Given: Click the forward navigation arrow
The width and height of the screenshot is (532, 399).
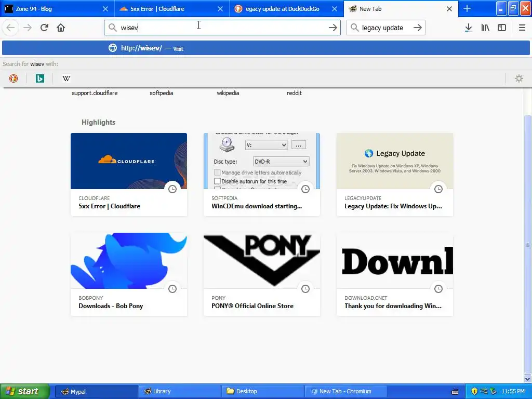Looking at the screenshot, I should (28, 28).
